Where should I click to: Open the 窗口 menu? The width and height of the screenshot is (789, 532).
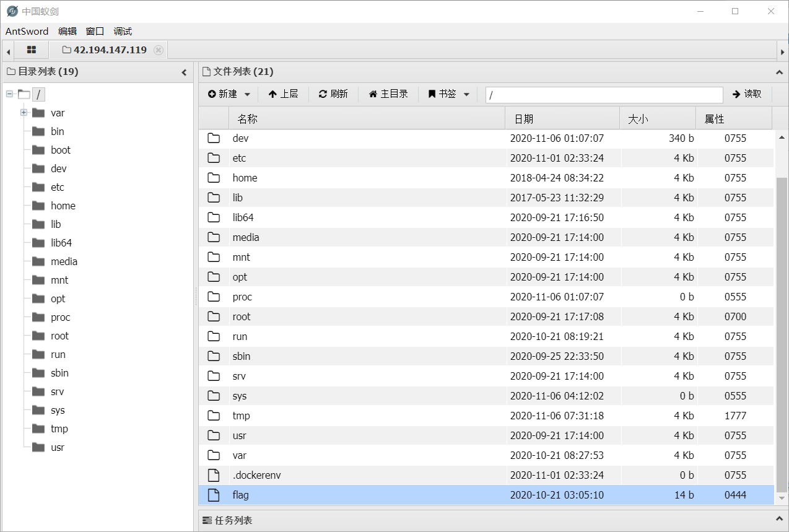click(95, 31)
